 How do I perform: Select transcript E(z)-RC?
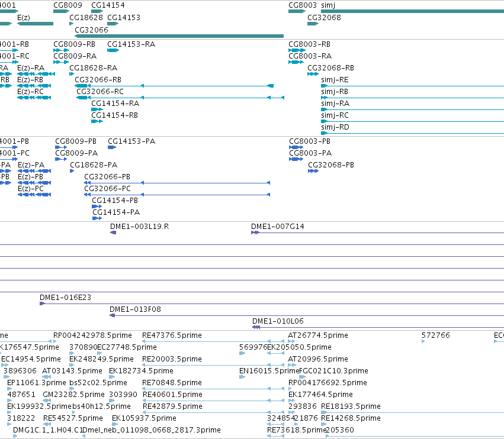(30, 92)
